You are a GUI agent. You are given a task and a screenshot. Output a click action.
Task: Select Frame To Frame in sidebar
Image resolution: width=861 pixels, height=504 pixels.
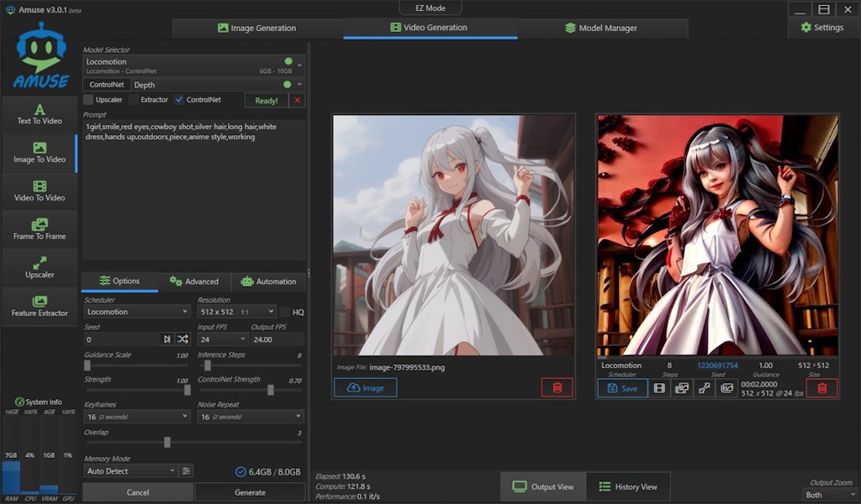(x=40, y=229)
